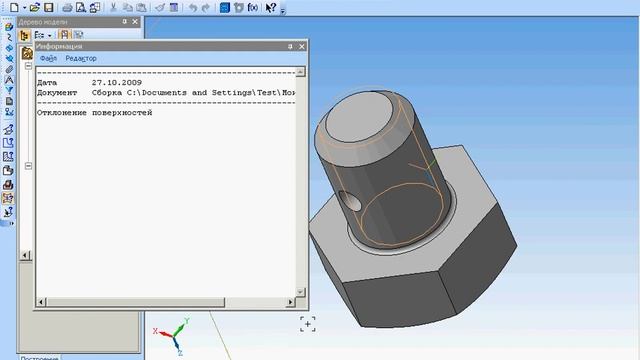This screenshot has width=640, height=360.
Task: Select the Filters funnel tool
Action: pyautogui.click(x=9, y=90)
